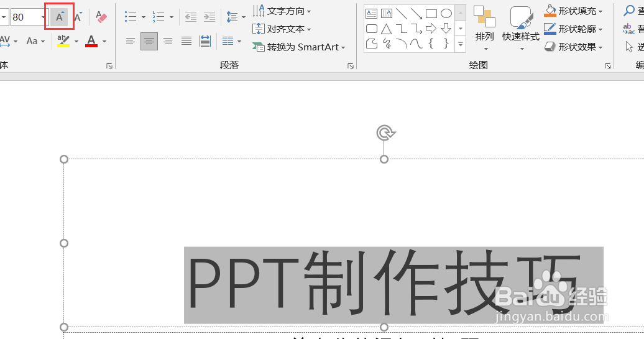Open the 段落 paragraph dialog launcher
644x339 pixels.
click(x=351, y=66)
